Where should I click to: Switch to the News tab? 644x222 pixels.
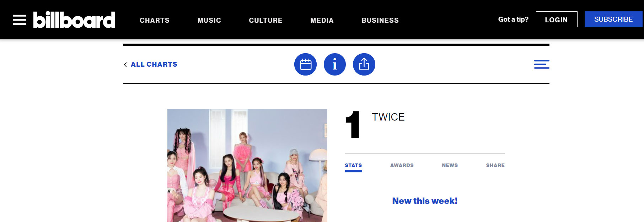(450, 165)
